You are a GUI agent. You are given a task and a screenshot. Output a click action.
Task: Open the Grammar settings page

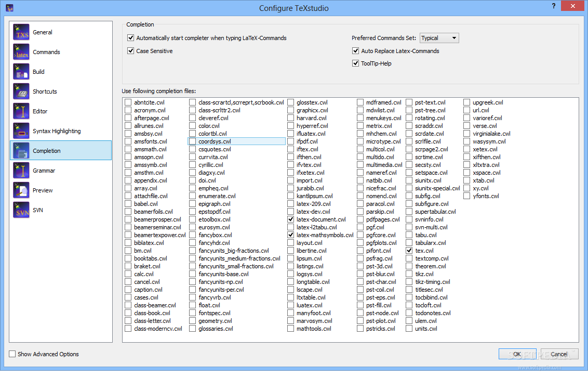click(61, 171)
